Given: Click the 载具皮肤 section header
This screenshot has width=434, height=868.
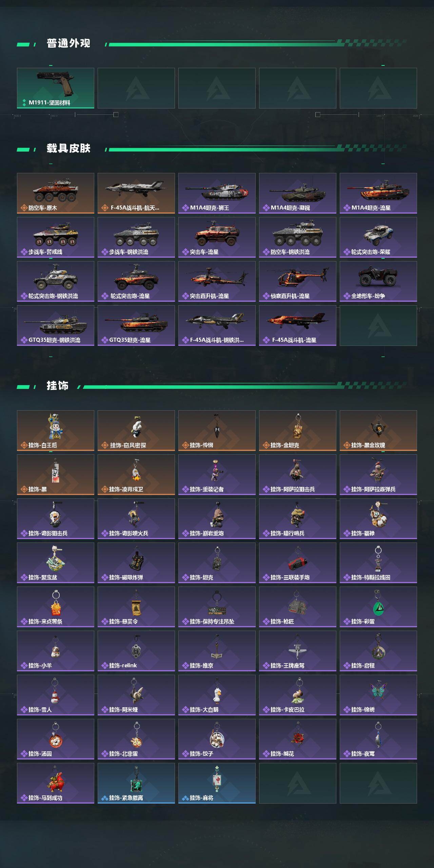Looking at the screenshot, I should [68, 149].
